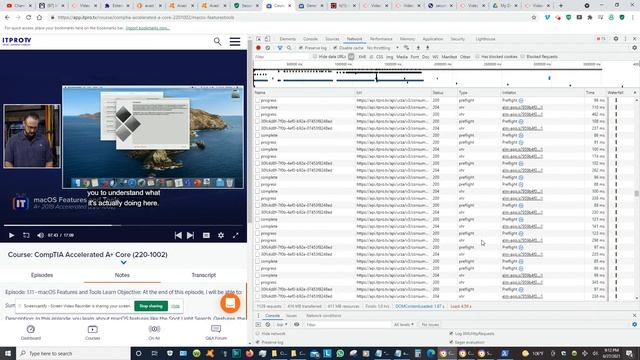This screenshot has height=360, width=640.
Task: Open On Air in bottom navigation
Action: click(x=154, y=332)
